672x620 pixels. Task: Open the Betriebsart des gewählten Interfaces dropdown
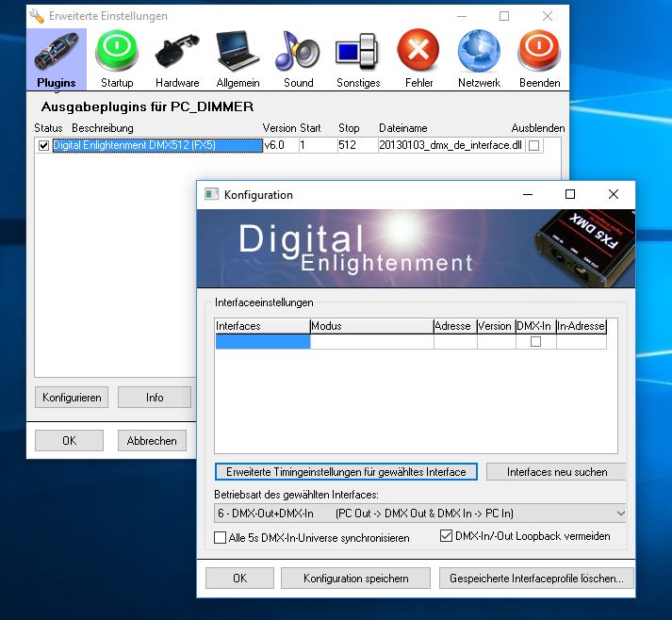(420, 514)
